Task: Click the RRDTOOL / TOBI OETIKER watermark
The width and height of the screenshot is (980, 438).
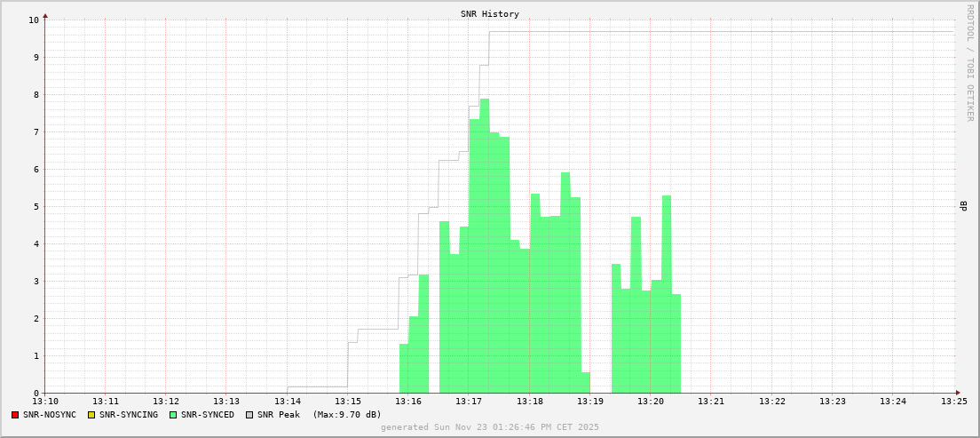Action: pos(969,62)
